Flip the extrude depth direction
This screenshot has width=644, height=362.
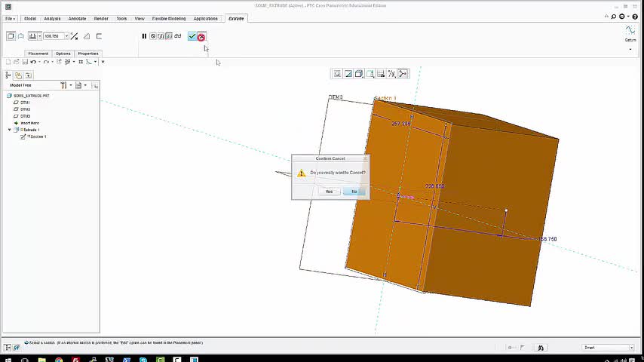[x=74, y=36]
